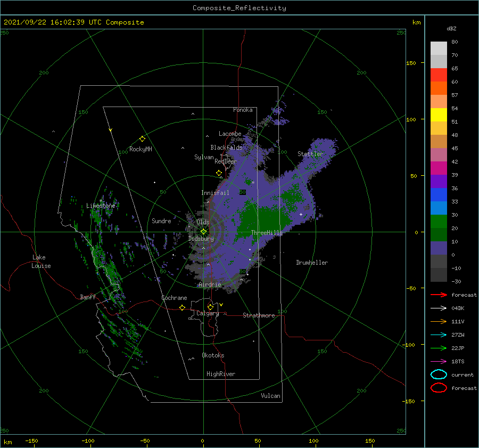Click the dBZ legend heading
The image size is (479, 448).
tap(451, 28)
